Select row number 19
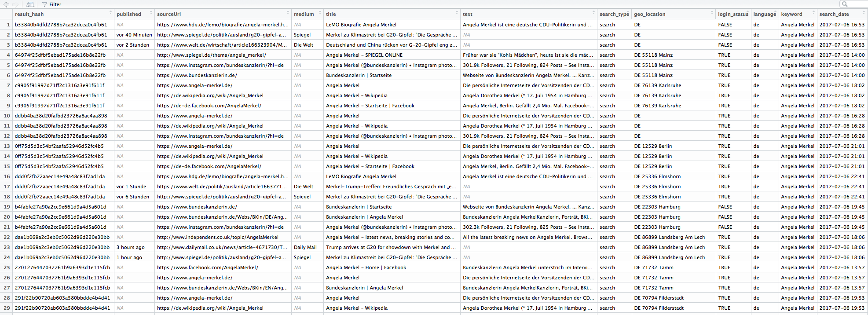This screenshot has height=315, width=868. (7, 207)
